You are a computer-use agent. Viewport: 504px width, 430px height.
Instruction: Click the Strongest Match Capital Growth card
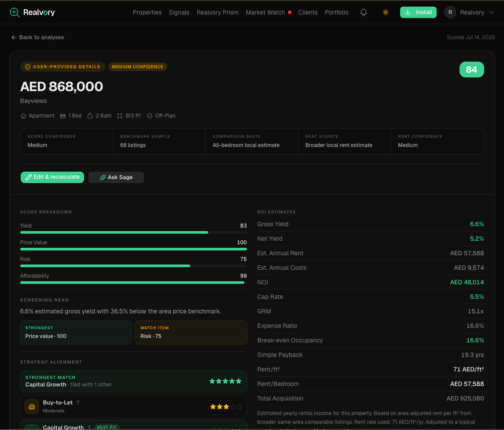tap(133, 381)
